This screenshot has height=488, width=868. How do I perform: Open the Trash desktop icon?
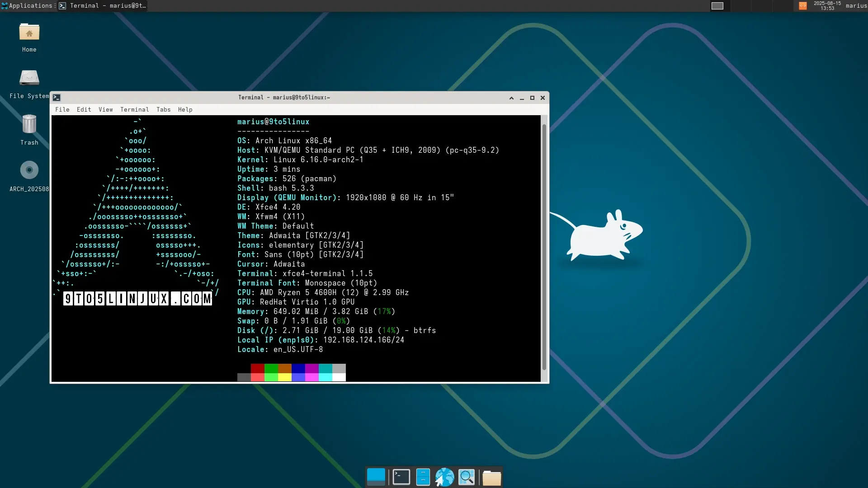[29, 125]
